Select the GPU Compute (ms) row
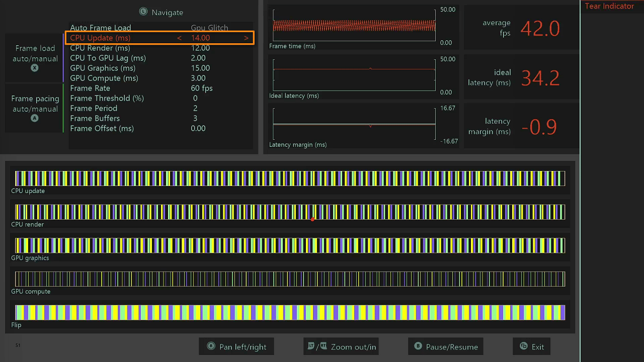The width and height of the screenshot is (644, 362). pyautogui.click(x=161, y=78)
